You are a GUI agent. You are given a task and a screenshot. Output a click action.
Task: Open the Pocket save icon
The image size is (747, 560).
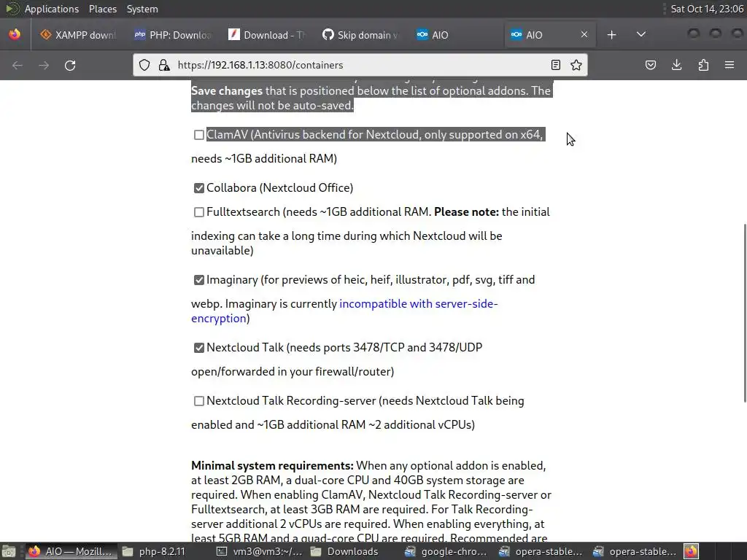point(650,65)
